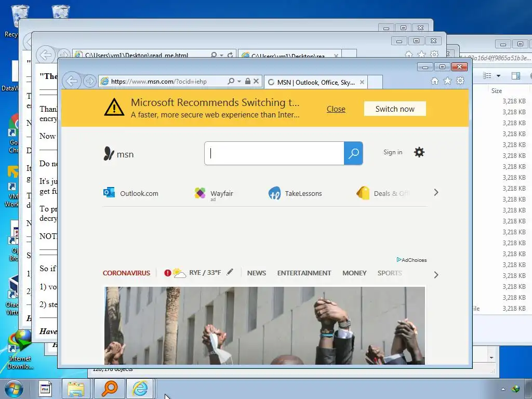
Task: Click the forward arrow in MSN browser
Action: (x=89, y=81)
